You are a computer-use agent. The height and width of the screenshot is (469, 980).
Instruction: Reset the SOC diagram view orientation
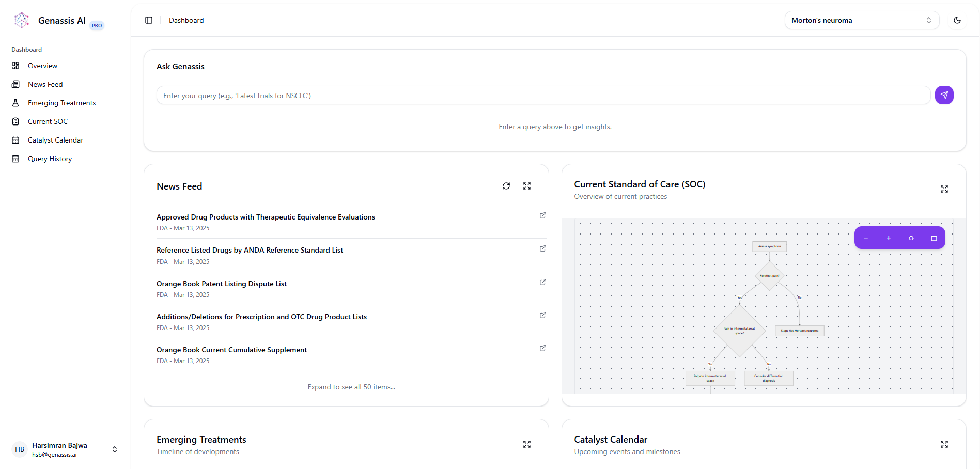(x=911, y=238)
